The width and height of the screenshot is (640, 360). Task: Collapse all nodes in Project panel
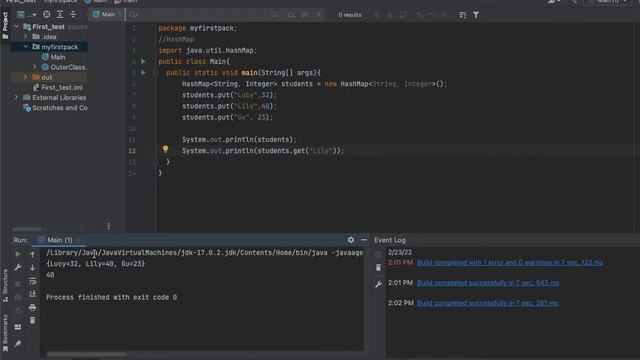tap(73, 14)
